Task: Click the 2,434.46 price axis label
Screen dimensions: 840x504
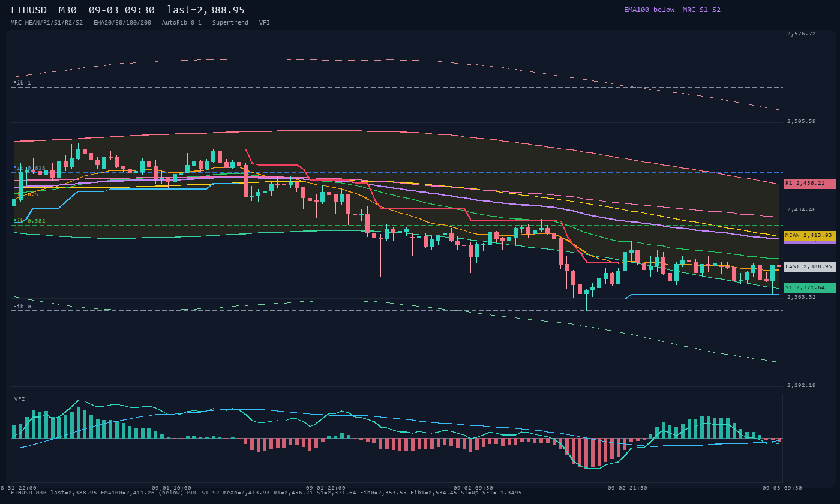Action: (x=802, y=209)
